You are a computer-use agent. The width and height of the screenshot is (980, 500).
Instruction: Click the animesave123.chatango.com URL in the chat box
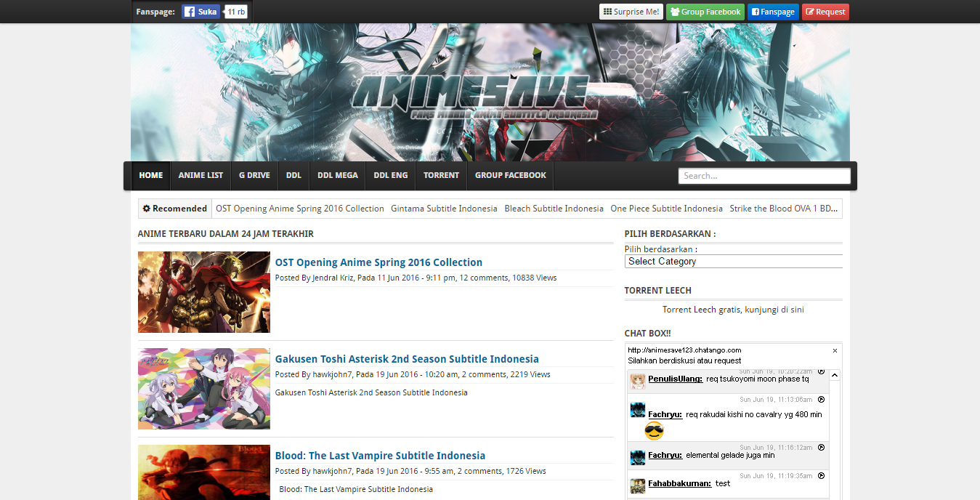[x=684, y=350]
